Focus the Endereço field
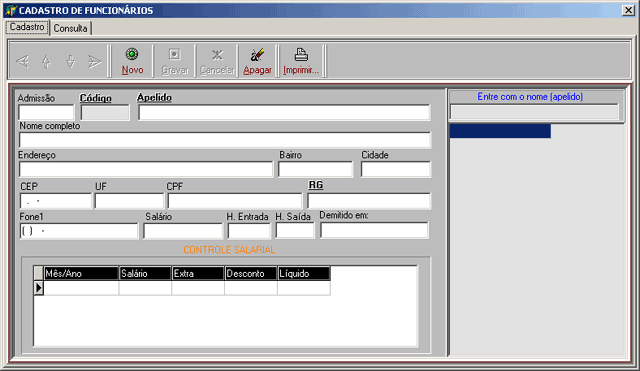The height and width of the screenshot is (371, 640). click(146, 169)
